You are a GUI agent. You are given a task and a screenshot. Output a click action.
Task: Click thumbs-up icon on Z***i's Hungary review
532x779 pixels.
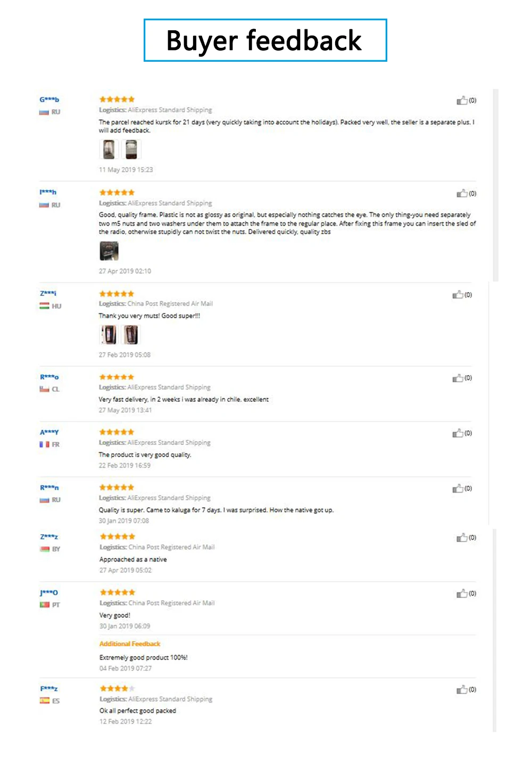pyautogui.click(x=458, y=295)
